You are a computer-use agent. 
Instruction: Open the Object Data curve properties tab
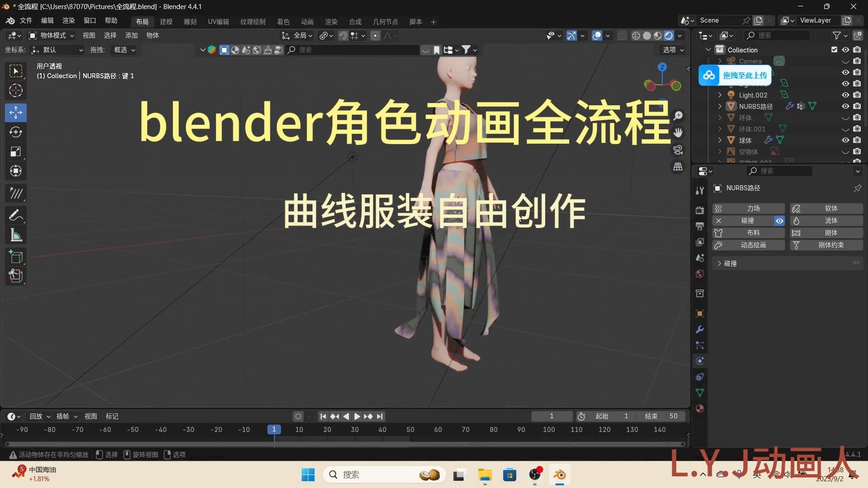coord(700,393)
